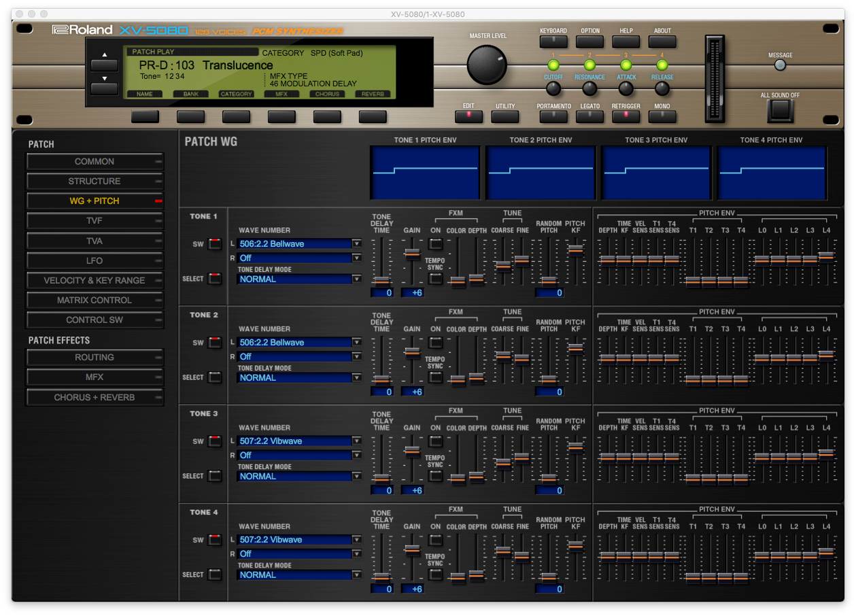Open Tone 2 Tone Delay Mode dropdown
The width and height of the screenshot is (856, 616).
click(x=299, y=377)
